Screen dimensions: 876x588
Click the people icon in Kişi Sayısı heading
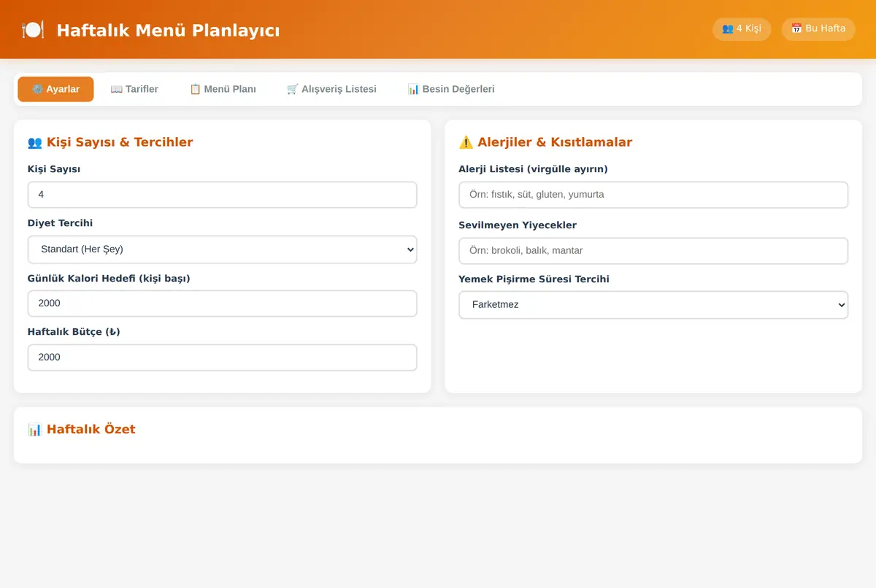point(34,142)
